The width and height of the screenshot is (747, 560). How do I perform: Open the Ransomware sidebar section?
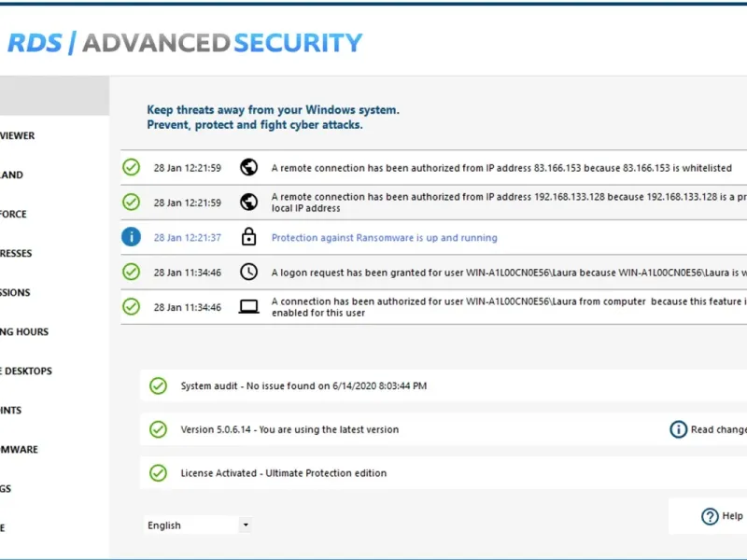[x=21, y=449]
